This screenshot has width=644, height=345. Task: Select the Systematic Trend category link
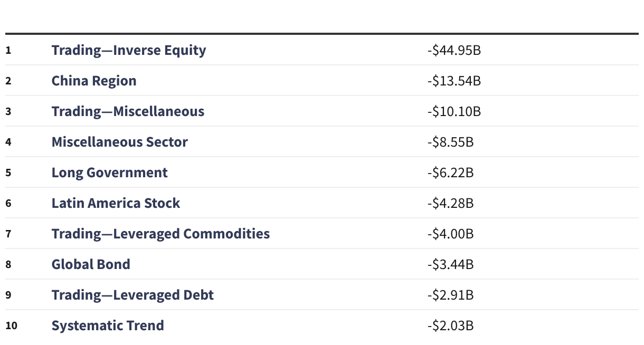coord(108,325)
